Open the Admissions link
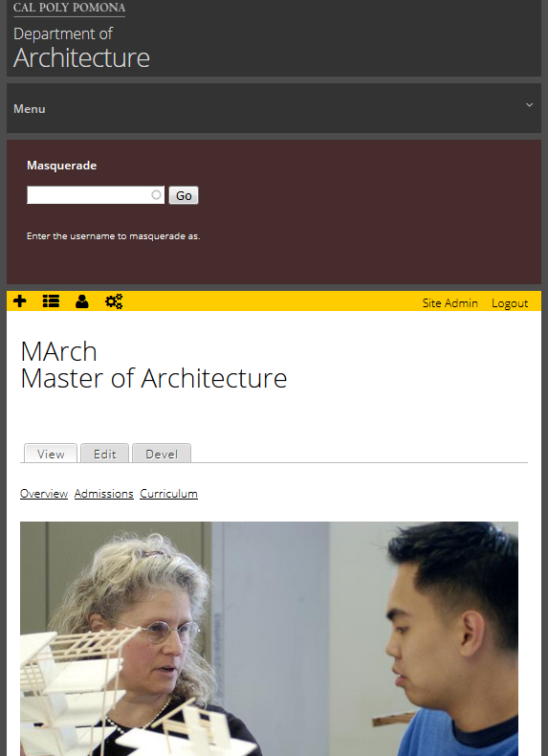Viewport: 548px width, 756px height. click(x=103, y=494)
